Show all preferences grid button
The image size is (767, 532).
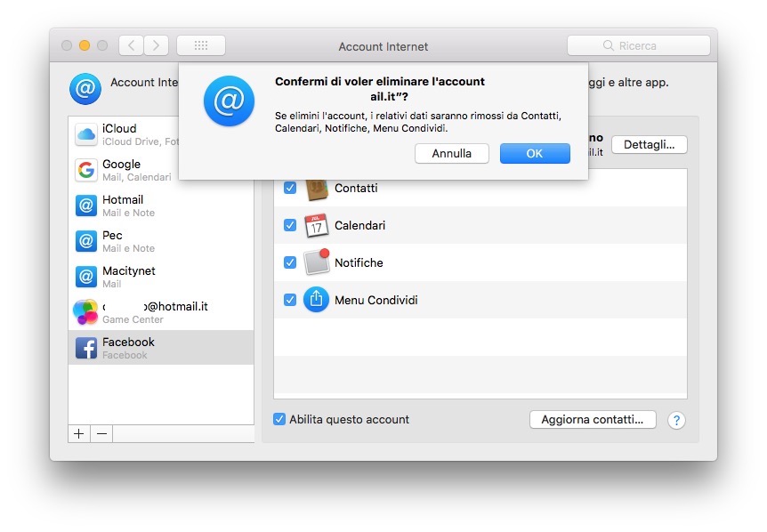coord(201,45)
